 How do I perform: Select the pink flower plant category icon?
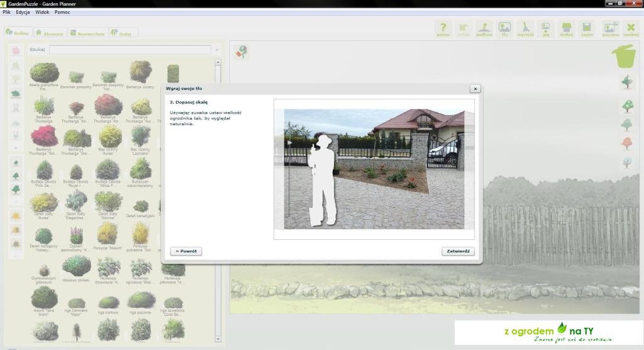[x=16, y=50]
